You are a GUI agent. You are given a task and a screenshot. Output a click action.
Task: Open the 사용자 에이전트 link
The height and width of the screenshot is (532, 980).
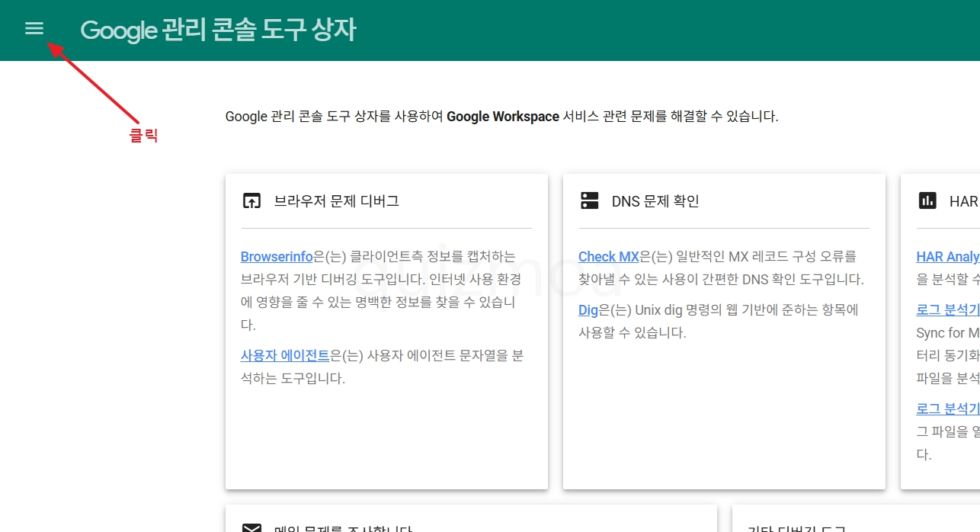(285, 355)
